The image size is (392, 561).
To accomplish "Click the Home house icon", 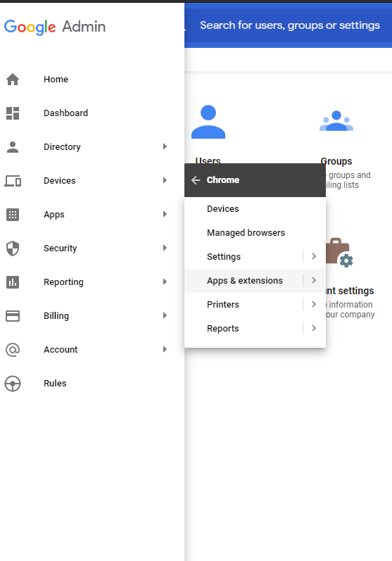I will click(13, 80).
